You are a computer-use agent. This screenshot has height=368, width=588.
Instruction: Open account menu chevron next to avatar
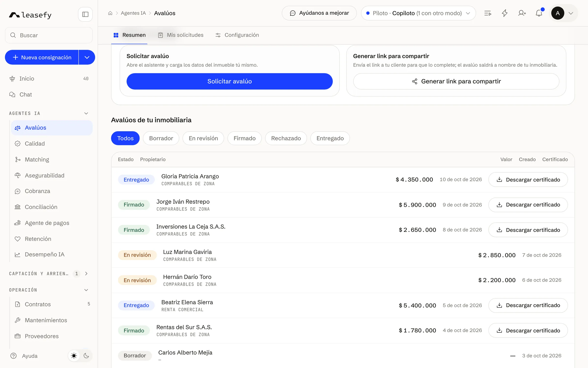coord(571,13)
